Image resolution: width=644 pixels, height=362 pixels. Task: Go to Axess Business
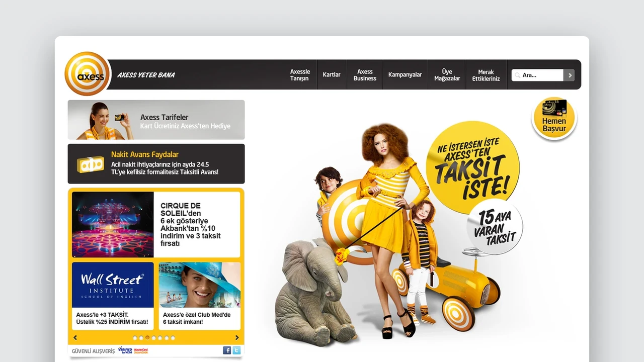click(365, 75)
